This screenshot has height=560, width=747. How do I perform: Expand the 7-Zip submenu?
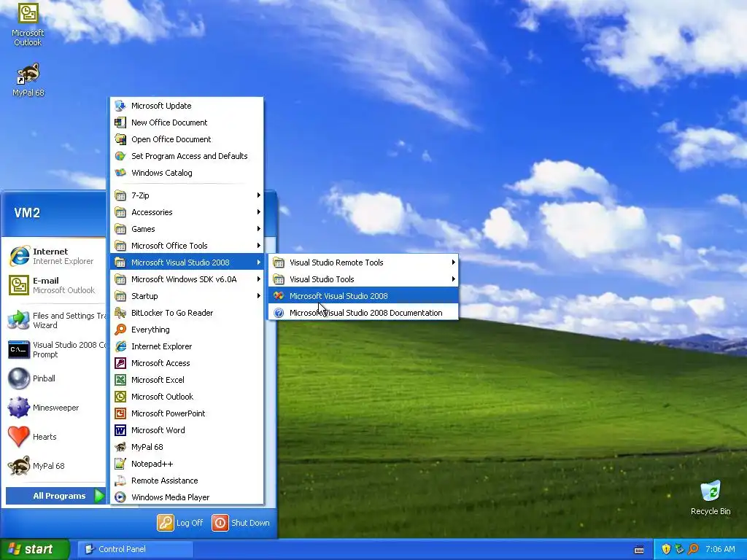point(187,195)
